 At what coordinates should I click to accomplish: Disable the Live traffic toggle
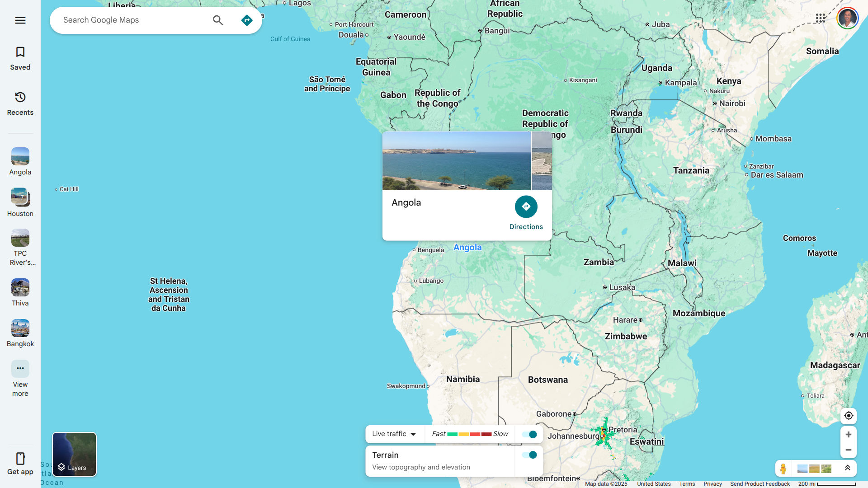(x=529, y=434)
